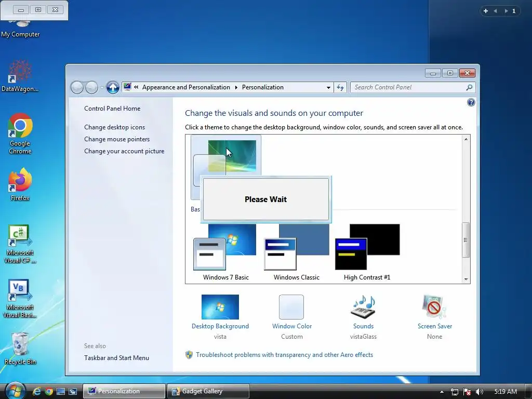The image size is (532, 399).
Task: Maximize the Personalization window
Action: click(x=450, y=73)
